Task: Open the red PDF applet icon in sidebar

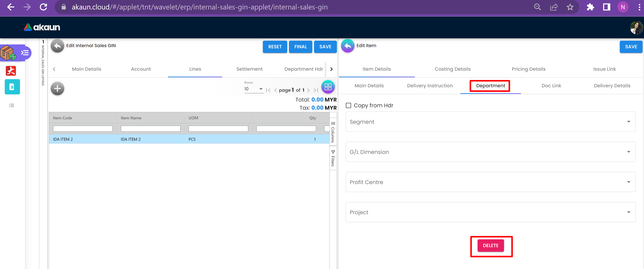Action: click(x=11, y=71)
